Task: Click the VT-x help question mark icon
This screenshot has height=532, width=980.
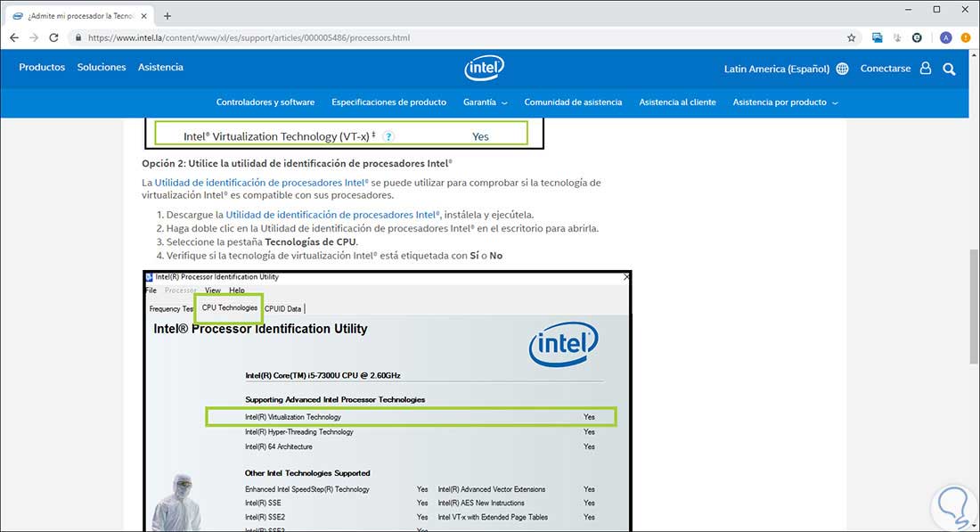Action: coord(388,136)
